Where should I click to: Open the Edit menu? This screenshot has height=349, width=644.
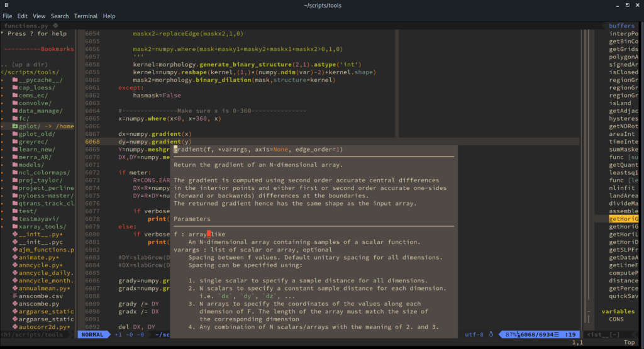(x=22, y=16)
